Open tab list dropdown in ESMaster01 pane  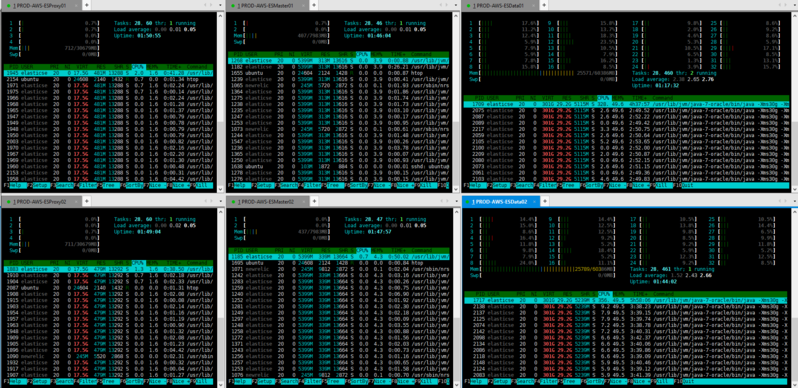456,5
